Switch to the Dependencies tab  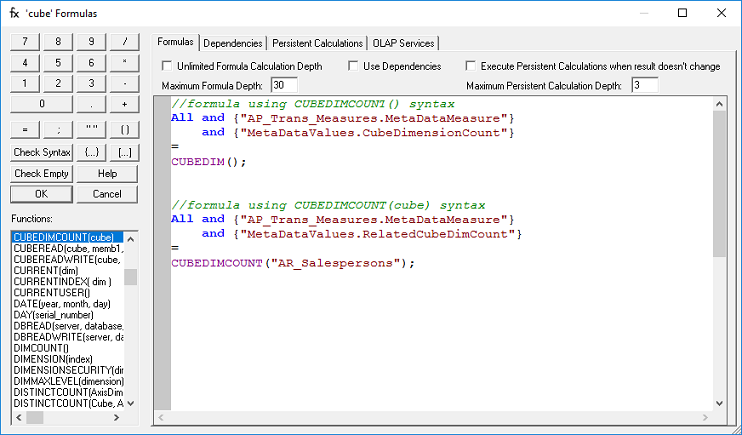232,43
